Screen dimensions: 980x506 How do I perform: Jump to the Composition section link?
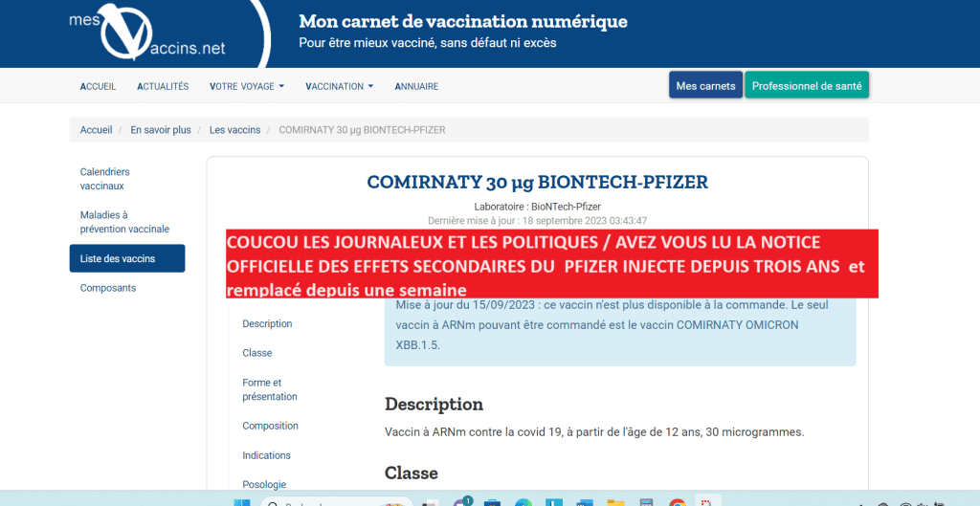click(270, 426)
